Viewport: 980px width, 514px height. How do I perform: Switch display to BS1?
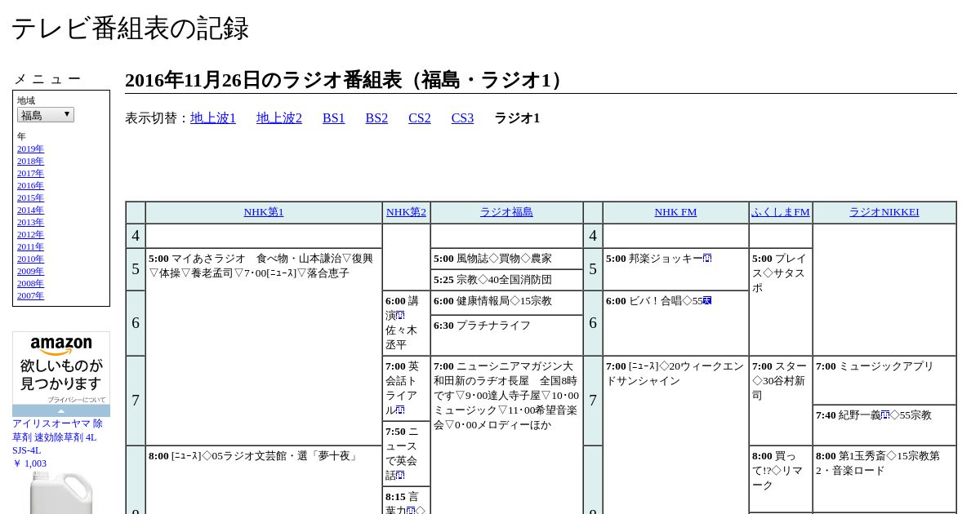(333, 118)
